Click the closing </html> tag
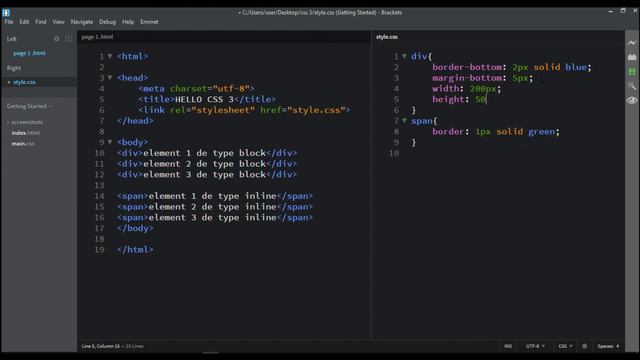Image resolution: width=640 pixels, height=360 pixels. (135, 250)
